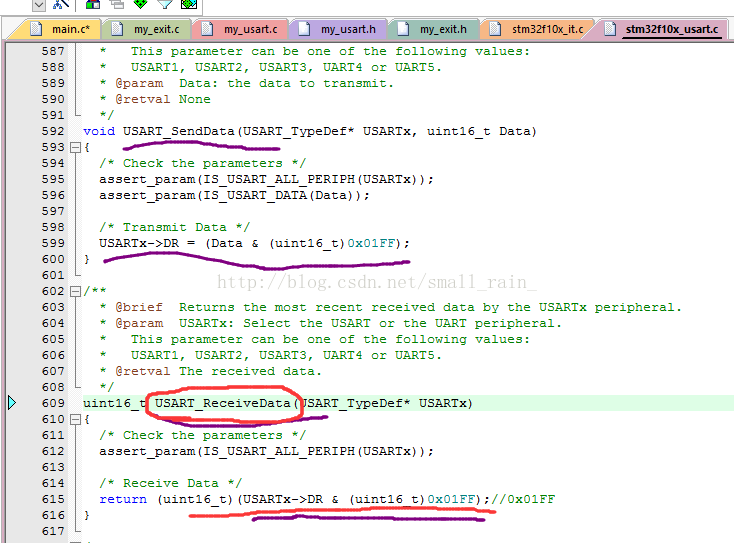Click line number 615 in the gutter

53,499
